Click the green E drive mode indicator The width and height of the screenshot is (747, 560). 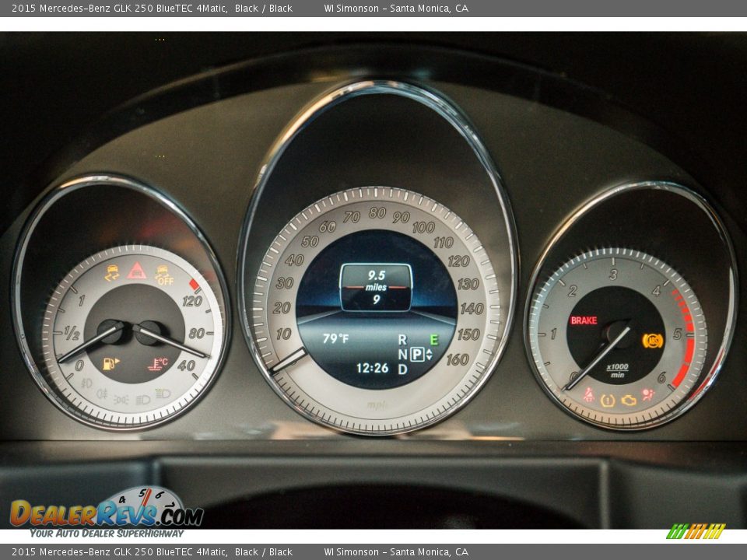(433, 339)
